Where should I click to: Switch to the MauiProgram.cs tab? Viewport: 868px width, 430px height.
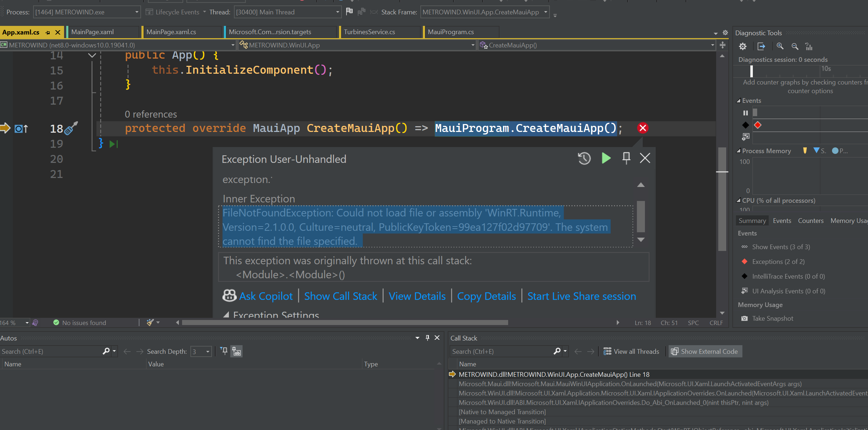pyautogui.click(x=451, y=32)
